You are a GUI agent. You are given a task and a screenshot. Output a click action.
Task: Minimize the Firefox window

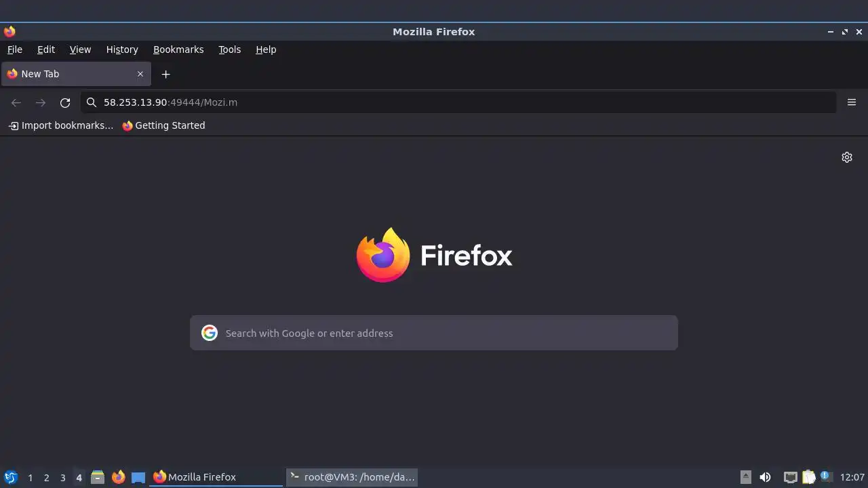(x=831, y=32)
